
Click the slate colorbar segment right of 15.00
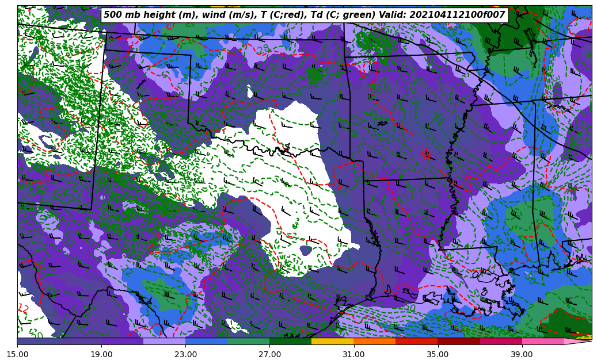[x=38, y=341]
